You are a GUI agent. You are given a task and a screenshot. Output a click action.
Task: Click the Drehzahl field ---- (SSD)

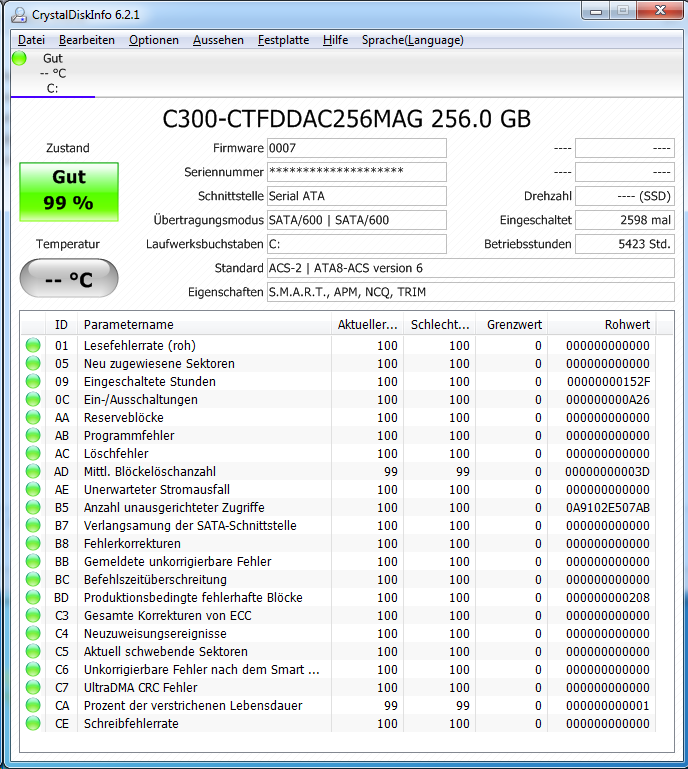(625, 196)
